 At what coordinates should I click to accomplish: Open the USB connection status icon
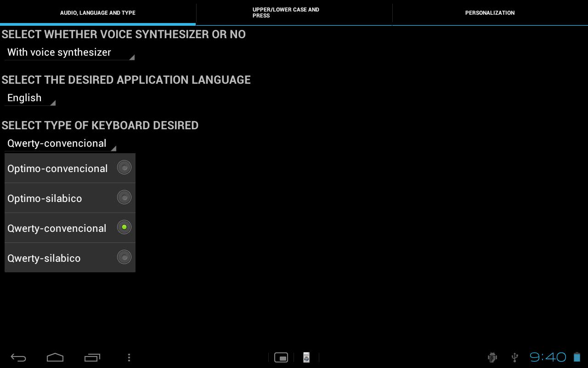(515, 357)
